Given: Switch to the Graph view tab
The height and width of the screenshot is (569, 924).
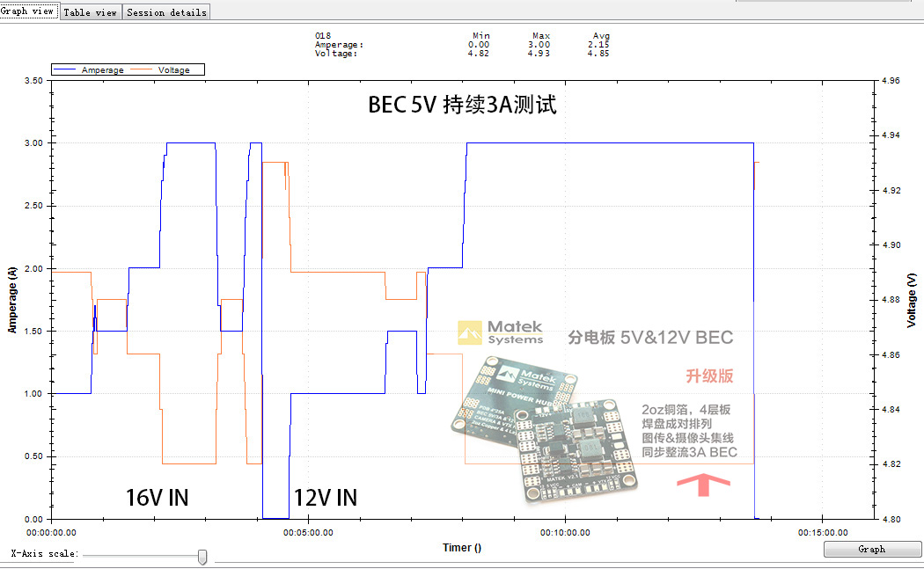Looking at the screenshot, I should (28, 11).
